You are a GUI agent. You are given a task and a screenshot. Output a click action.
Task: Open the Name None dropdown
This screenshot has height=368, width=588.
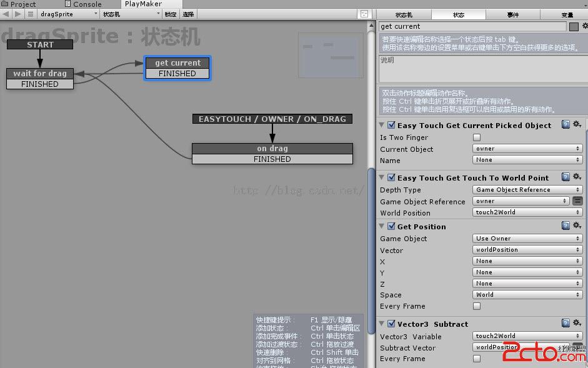[x=527, y=160]
